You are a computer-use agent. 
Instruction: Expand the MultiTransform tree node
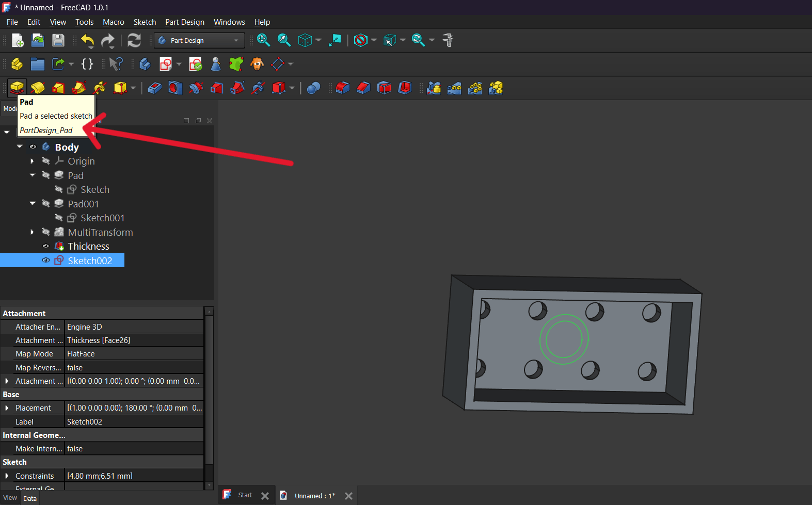(32, 232)
